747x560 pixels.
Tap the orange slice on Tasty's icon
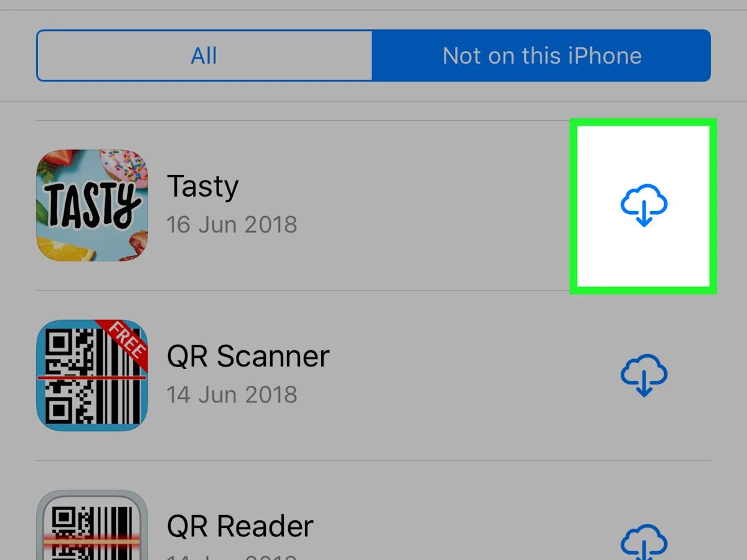tap(66, 250)
